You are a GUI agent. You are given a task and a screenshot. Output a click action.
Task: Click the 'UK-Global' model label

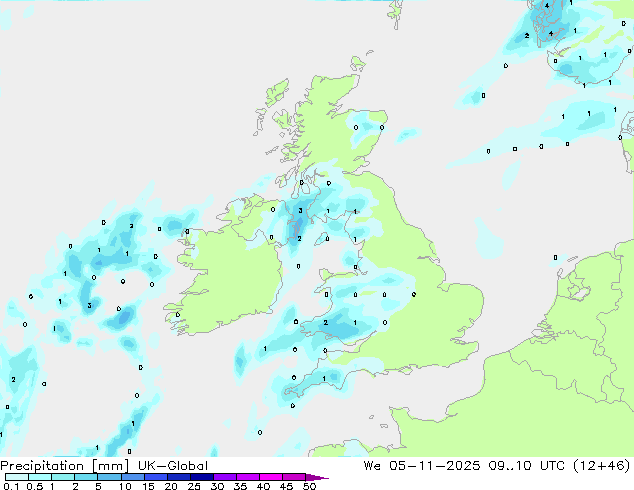coord(173,466)
